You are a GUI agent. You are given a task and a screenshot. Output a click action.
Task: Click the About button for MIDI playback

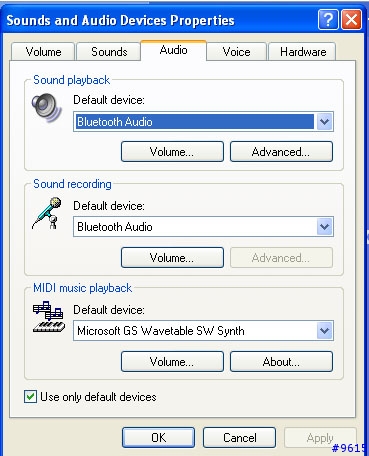point(281,361)
